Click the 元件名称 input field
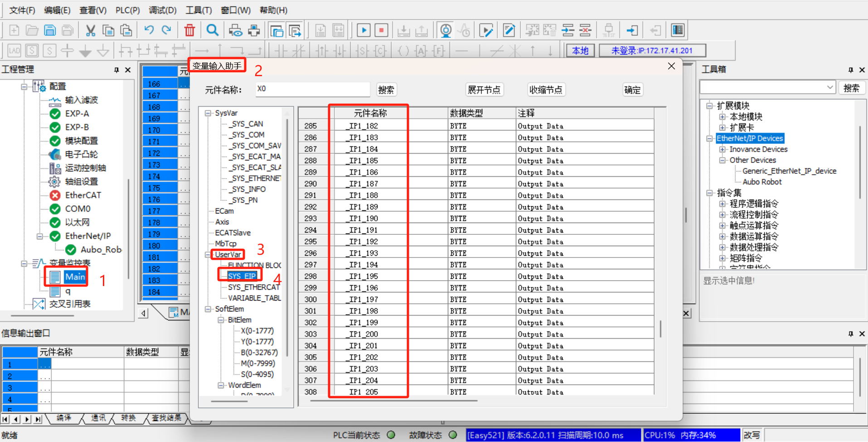The width and height of the screenshot is (868, 442). coord(312,89)
